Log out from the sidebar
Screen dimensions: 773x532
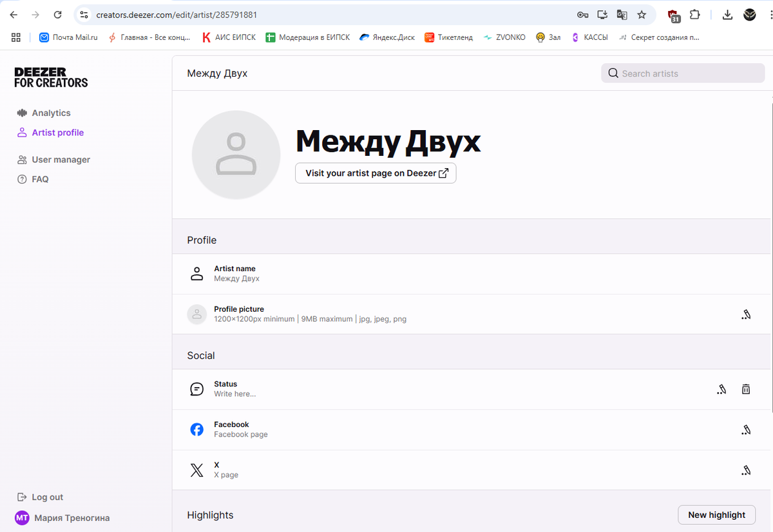[40, 497]
